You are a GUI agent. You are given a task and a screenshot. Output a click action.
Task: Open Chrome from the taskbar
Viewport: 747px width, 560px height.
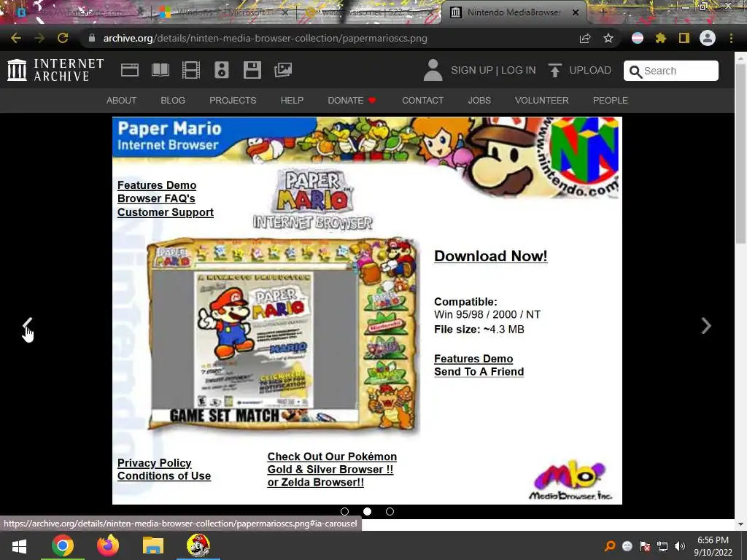(x=63, y=545)
